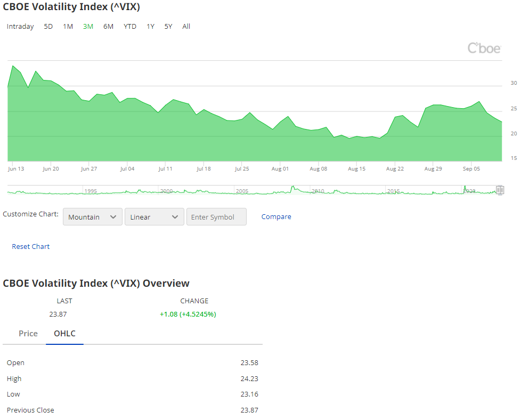
Task: Switch to the Price tab
Action: [x=28, y=334]
